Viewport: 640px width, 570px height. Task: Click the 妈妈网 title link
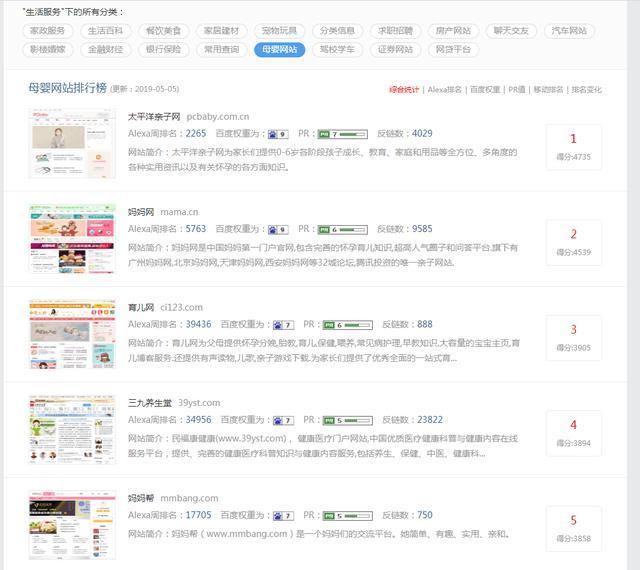coord(141,212)
